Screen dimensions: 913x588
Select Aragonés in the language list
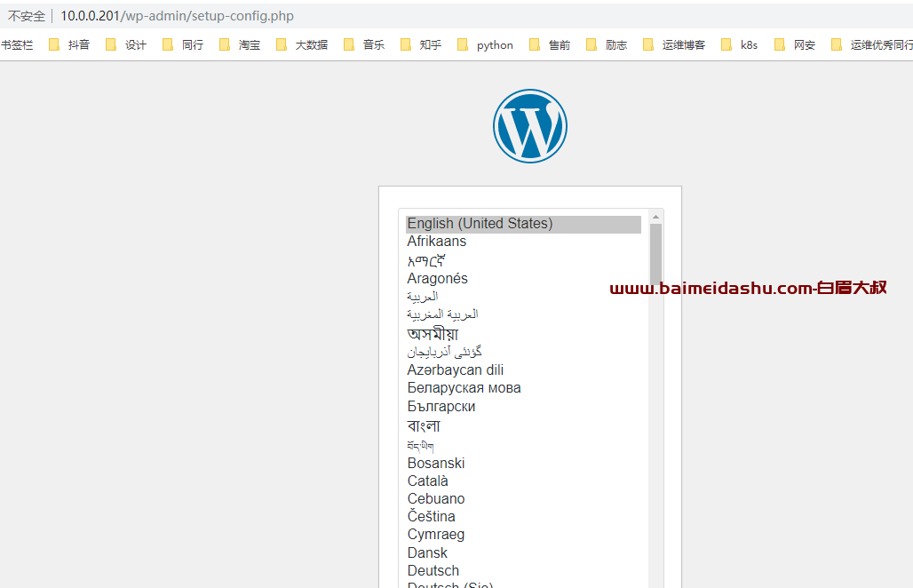point(523,278)
